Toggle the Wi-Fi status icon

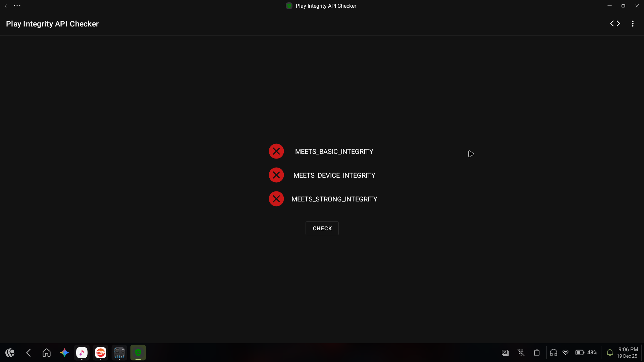(566, 353)
